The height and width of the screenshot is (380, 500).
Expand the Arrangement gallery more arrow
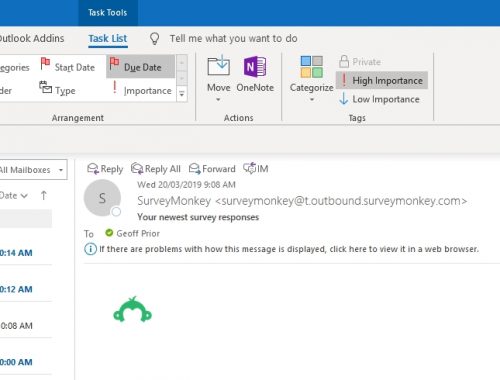pos(182,94)
